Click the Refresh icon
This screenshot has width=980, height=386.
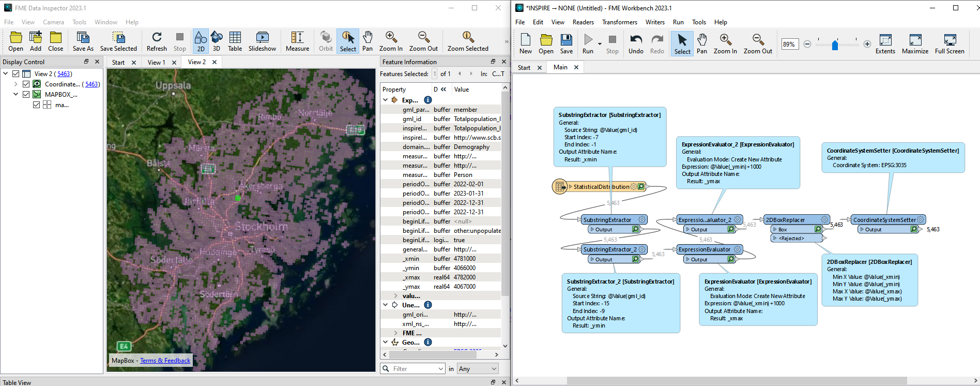click(x=157, y=41)
